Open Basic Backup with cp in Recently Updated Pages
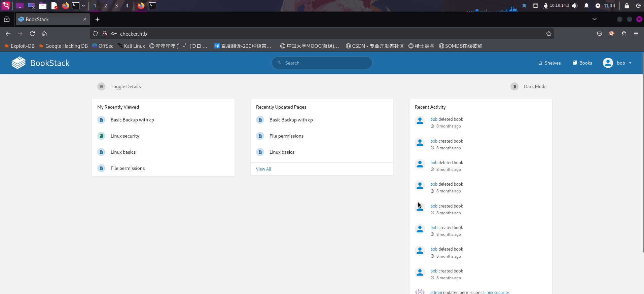 point(291,120)
